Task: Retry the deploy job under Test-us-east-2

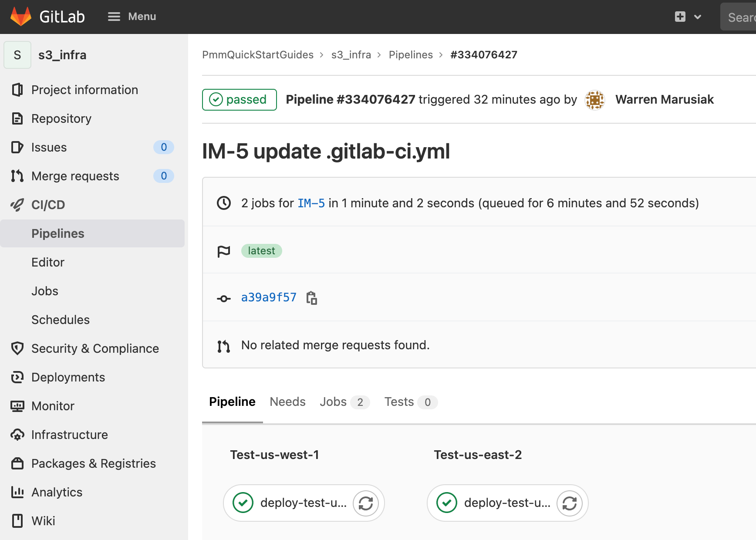Action: 570,503
